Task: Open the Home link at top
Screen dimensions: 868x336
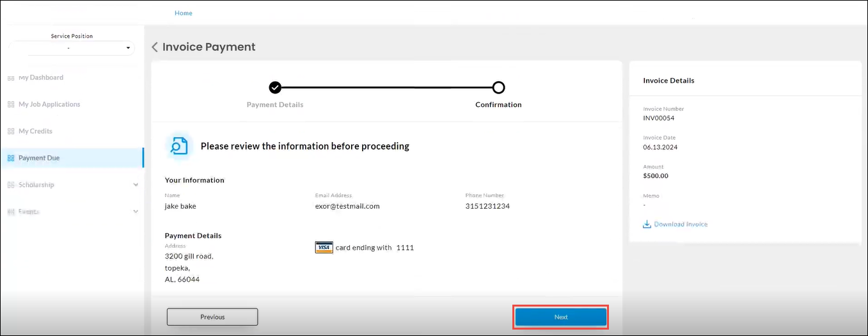Action: pos(184,13)
